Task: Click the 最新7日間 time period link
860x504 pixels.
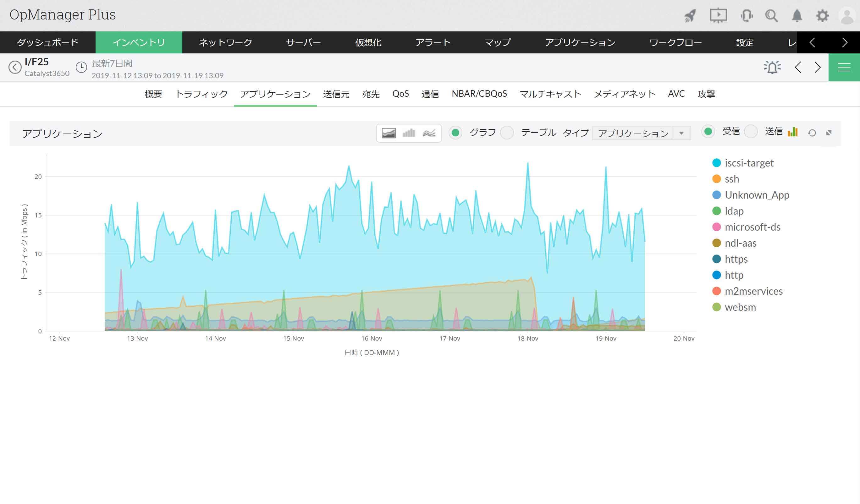Action: (112, 63)
